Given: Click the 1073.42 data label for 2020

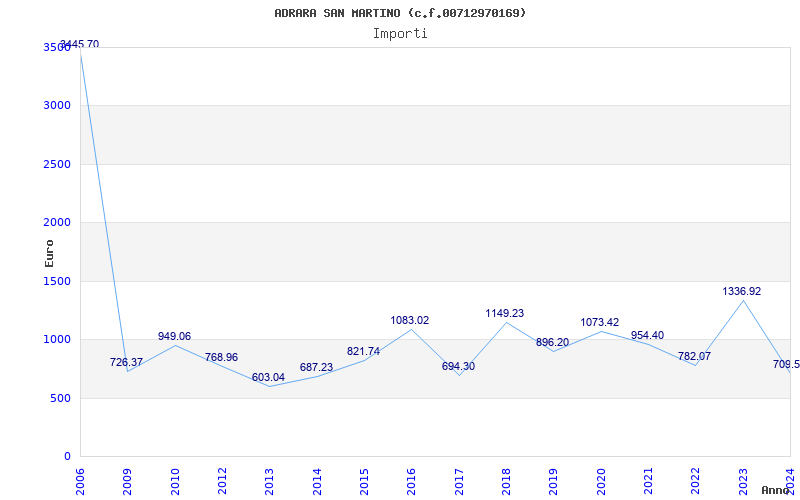Looking at the screenshot, I should click(599, 322).
